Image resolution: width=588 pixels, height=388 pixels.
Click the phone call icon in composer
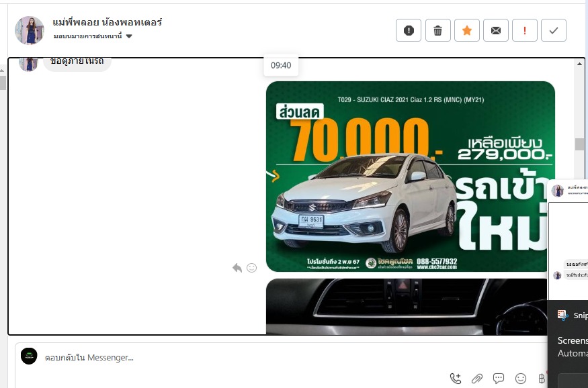[456, 379]
